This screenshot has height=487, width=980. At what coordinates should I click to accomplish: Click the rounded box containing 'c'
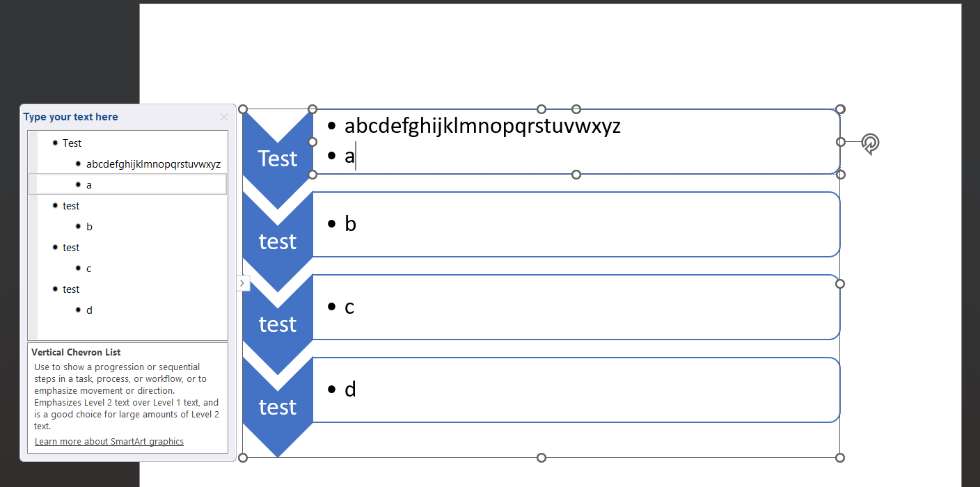tap(576, 307)
